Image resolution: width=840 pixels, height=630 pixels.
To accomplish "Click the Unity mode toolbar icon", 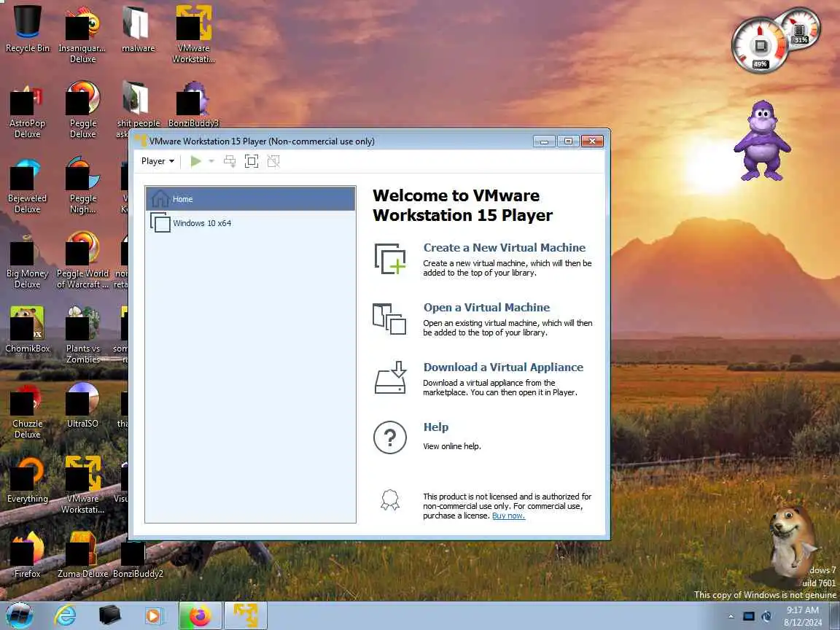I will pyautogui.click(x=273, y=161).
